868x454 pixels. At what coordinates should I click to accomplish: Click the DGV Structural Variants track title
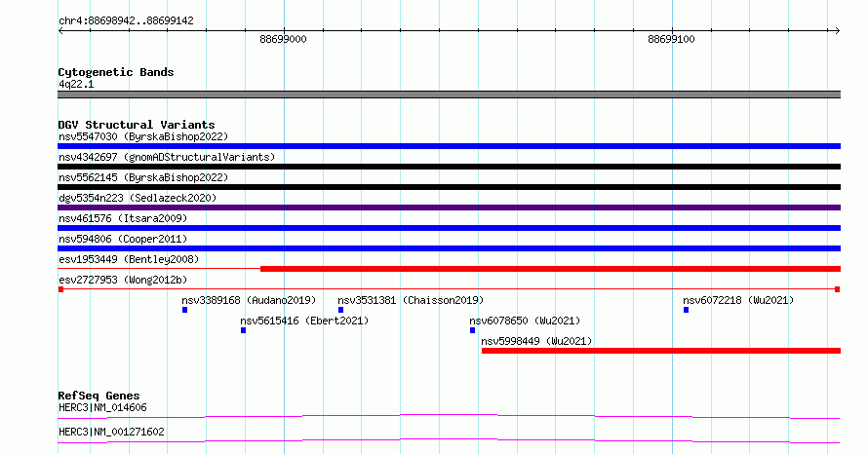(137, 125)
